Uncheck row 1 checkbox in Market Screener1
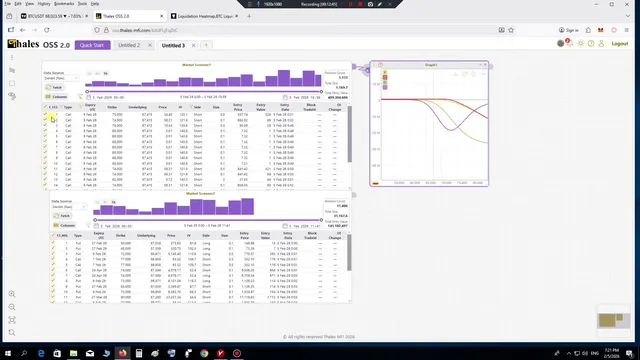The width and height of the screenshot is (640, 360). point(45,115)
